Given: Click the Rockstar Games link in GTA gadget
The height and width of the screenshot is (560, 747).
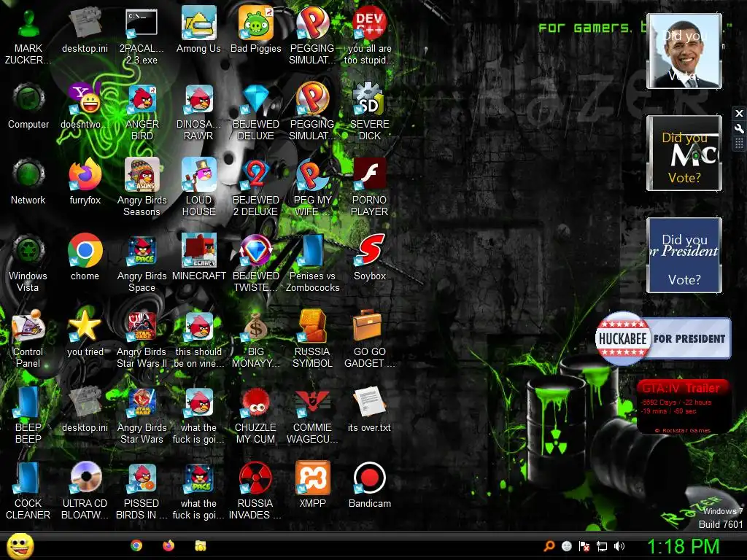Looking at the screenshot, I should point(683,430).
